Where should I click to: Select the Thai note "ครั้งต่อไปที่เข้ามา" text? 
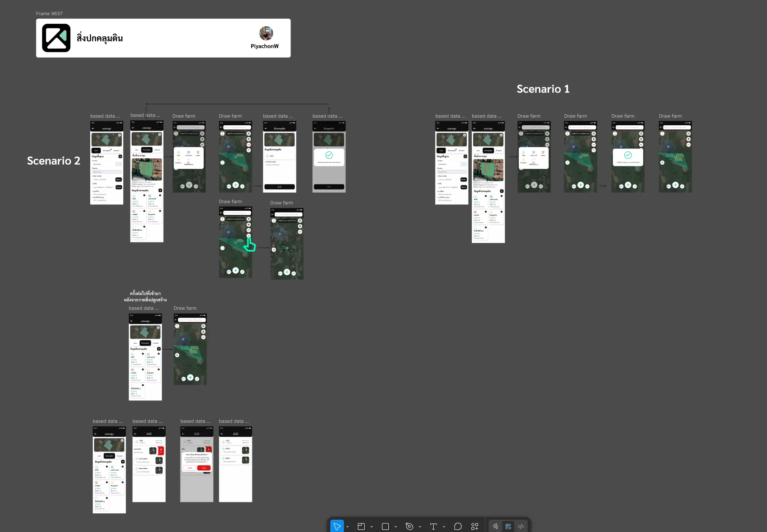pos(145,293)
